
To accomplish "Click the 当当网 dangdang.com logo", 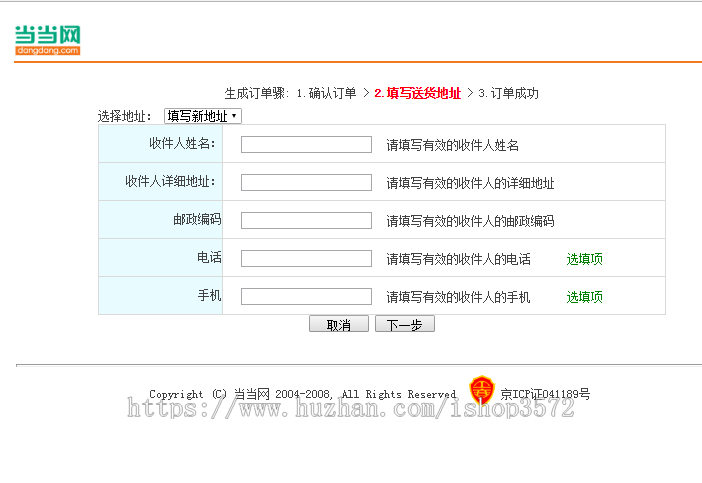I will [x=47, y=40].
